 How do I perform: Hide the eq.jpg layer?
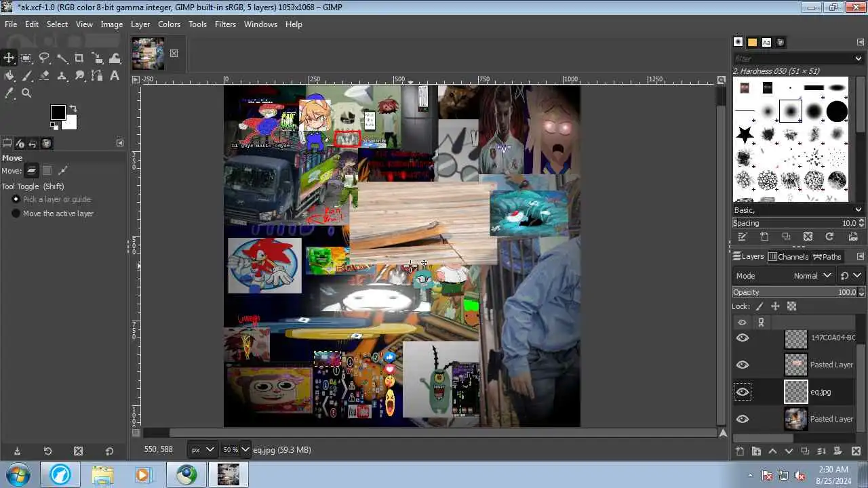click(743, 392)
